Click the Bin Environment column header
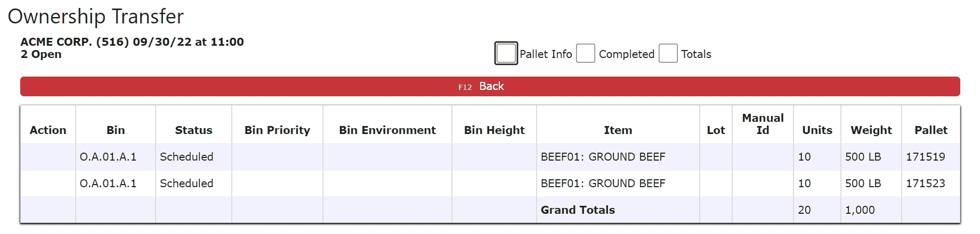The width and height of the screenshot is (980, 234). pyautogui.click(x=387, y=130)
